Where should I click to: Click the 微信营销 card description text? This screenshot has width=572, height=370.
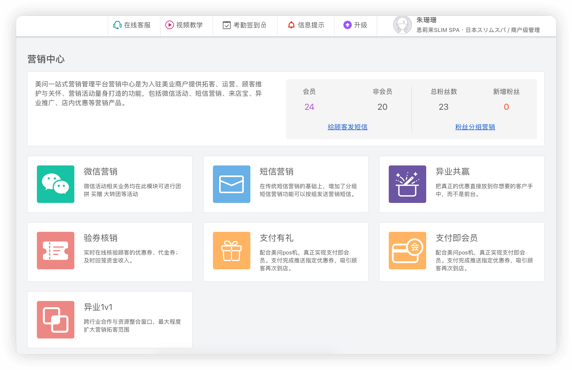tap(132, 190)
